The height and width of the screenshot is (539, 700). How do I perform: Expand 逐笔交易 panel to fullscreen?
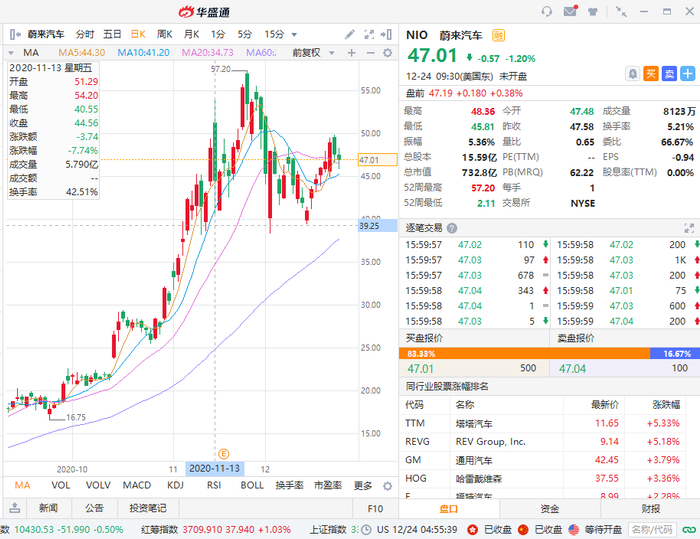tap(689, 228)
